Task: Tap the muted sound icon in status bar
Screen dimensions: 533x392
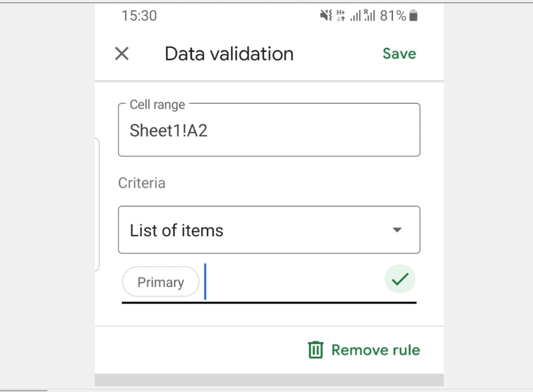Action: [326, 15]
